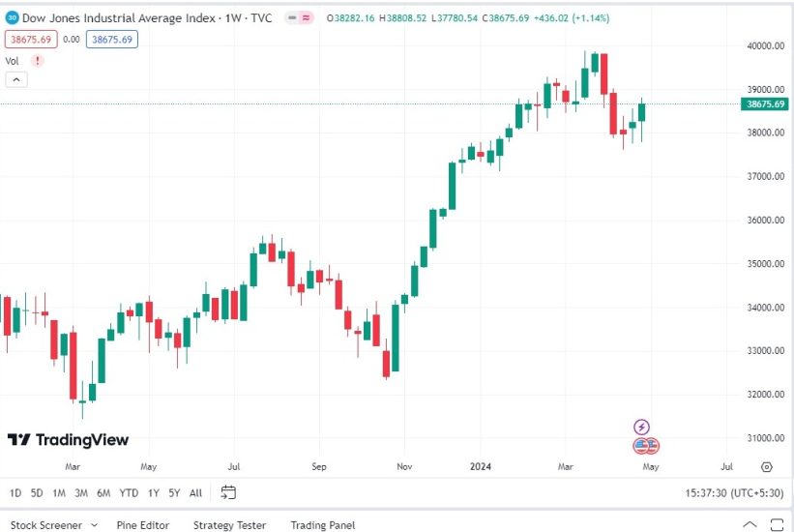Click the red sell price 38675.69 button
Screen dimensions: 794x532
tap(29, 39)
